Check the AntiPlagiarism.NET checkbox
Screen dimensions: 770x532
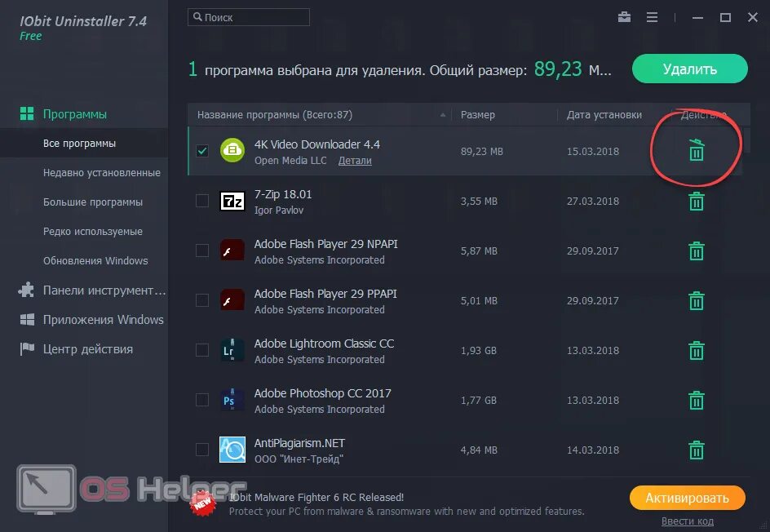point(201,450)
